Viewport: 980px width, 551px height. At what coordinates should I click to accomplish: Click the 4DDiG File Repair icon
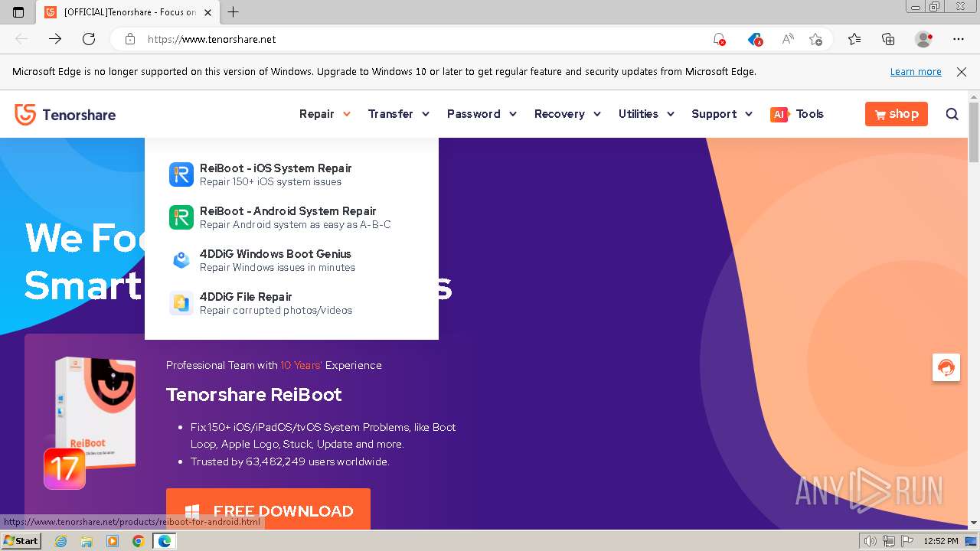[x=181, y=303]
